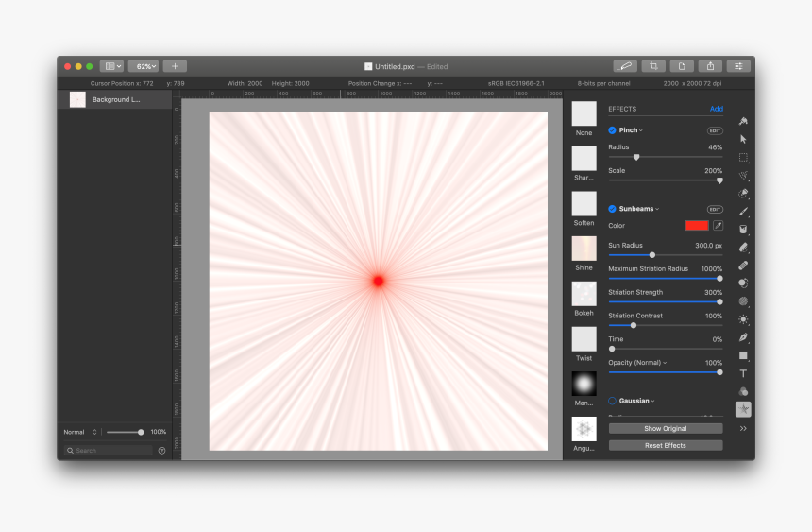
Task: Select the Type text tool
Action: coord(743,373)
